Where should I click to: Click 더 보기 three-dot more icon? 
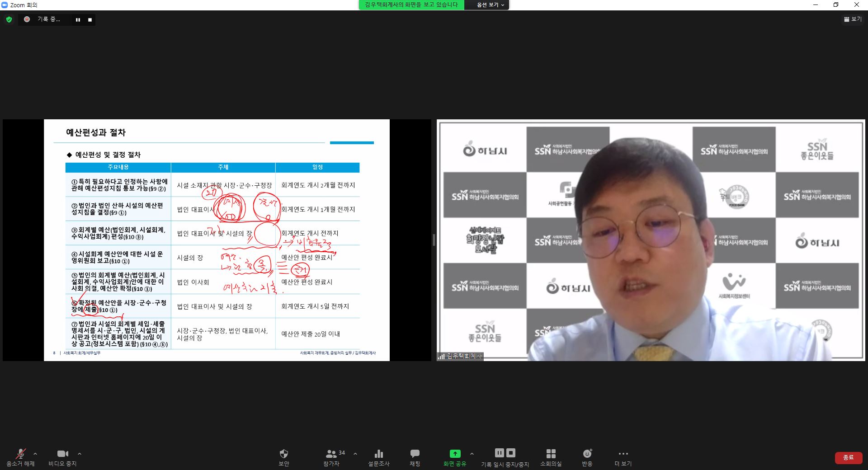pos(623,454)
